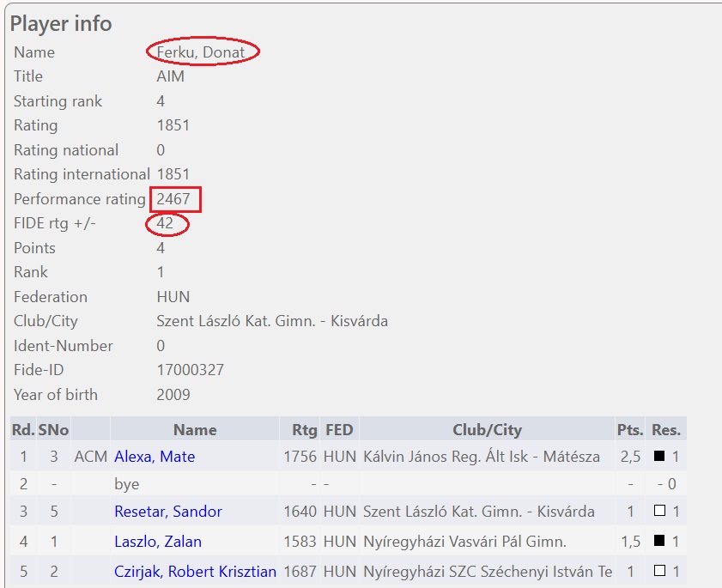Click the Name column header in the table

(195, 429)
